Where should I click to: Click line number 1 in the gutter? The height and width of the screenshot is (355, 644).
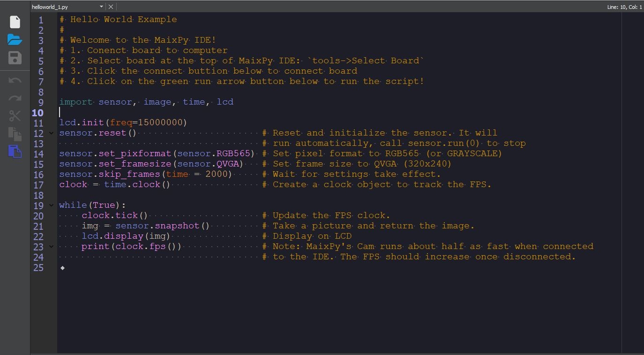(41, 20)
